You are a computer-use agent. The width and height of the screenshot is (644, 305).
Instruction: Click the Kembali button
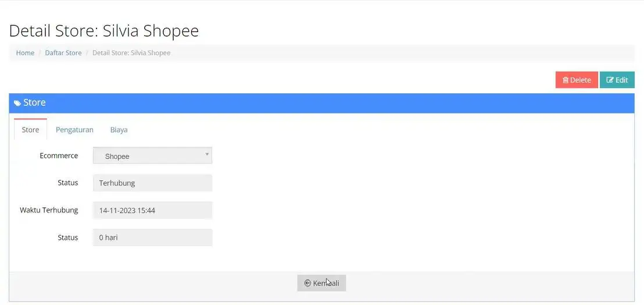pyautogui.click(x=321, y=283)
